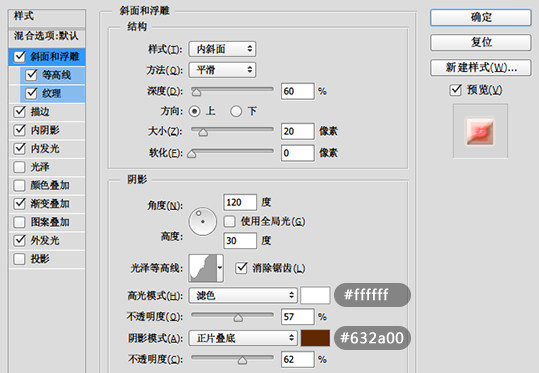The height and width of the screenshot is (373, 539).
Task: Expand the 光泽等高线 contour picker arrow
Action: point(220,268)
